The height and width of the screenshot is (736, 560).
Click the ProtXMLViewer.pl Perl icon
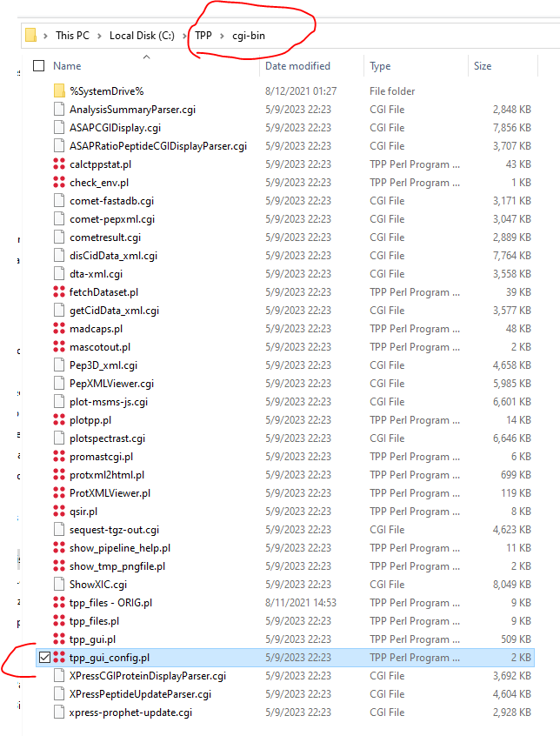pos(59,493)
